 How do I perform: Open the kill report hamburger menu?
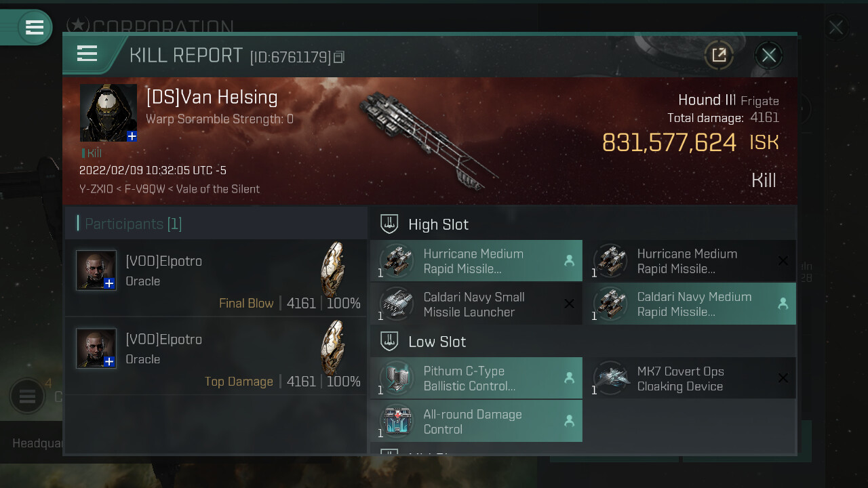point(87,54)
